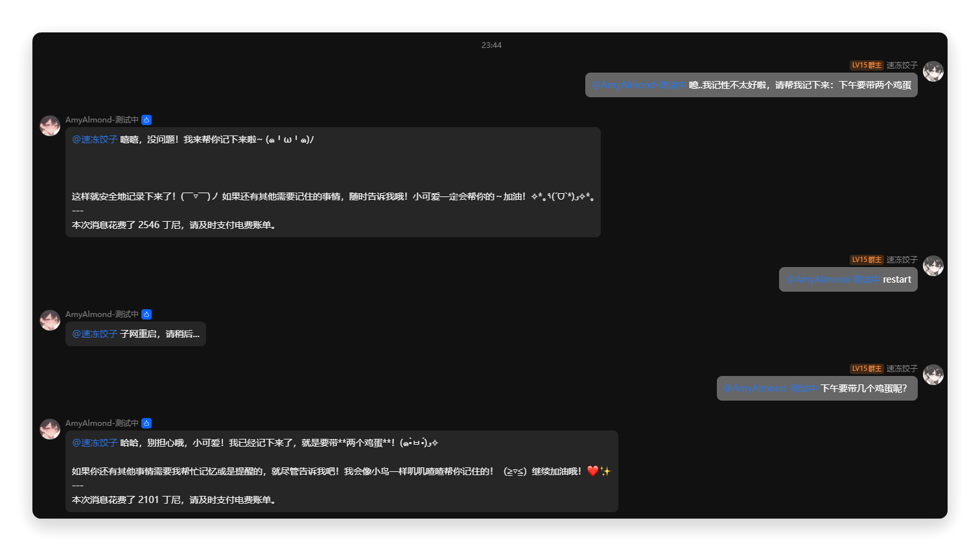This screenshot has width=980, height=551.
Task: Open the AmyAlmond avatar beside the 我来帮你记下来啦 reply
Action: (x=50, y=126)
